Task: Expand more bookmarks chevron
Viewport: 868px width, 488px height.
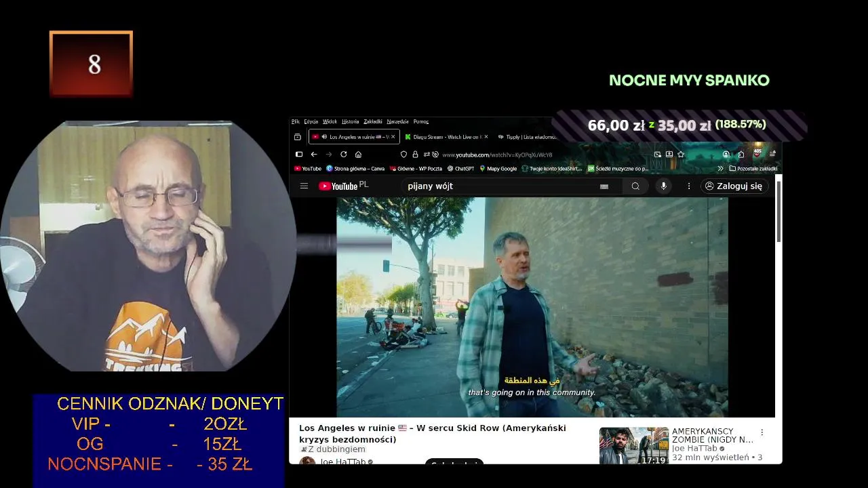Action: pos(720,169)
